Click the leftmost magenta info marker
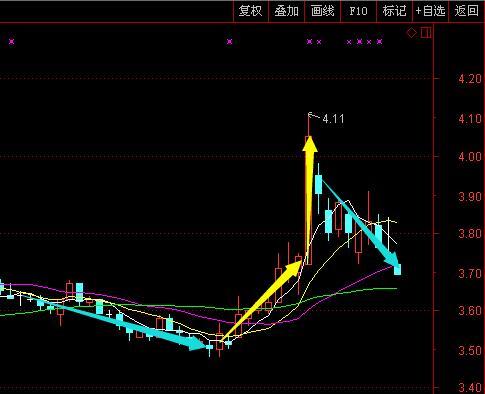485x394 pixels. click(12, 42)
